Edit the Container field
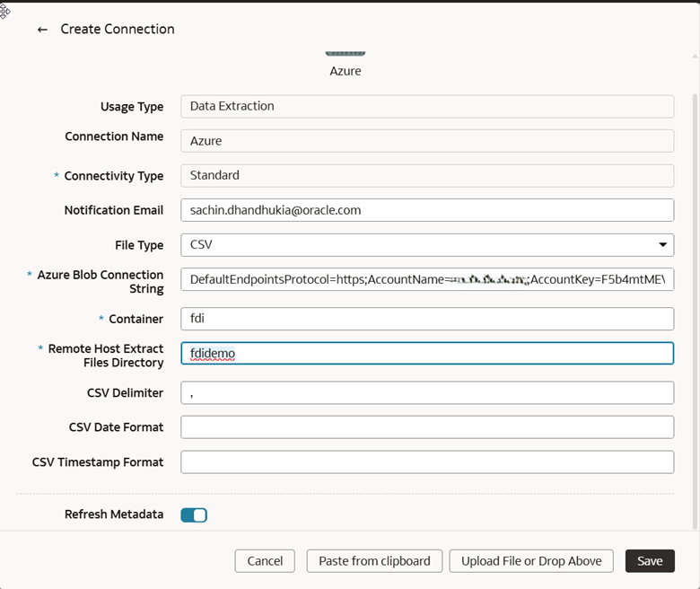700x589 pixels. pos(427,319)
